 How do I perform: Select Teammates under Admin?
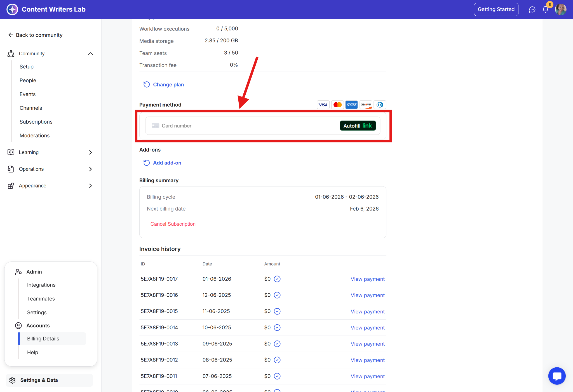41,299
